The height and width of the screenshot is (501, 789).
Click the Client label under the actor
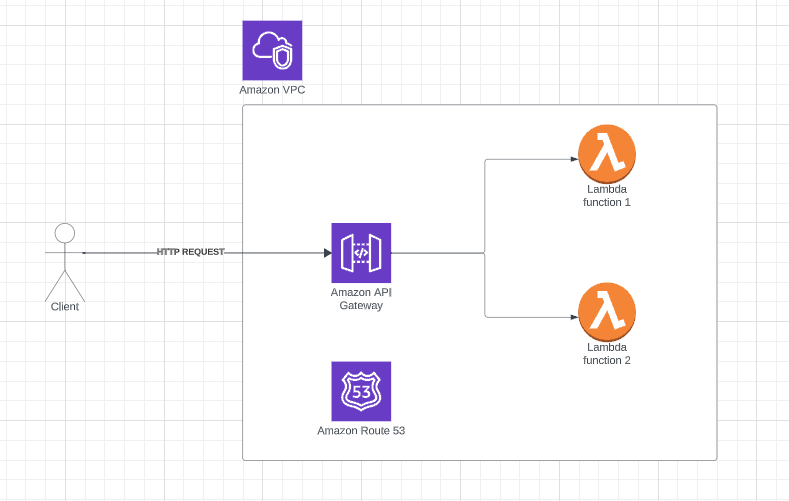(x=65, y=307)
